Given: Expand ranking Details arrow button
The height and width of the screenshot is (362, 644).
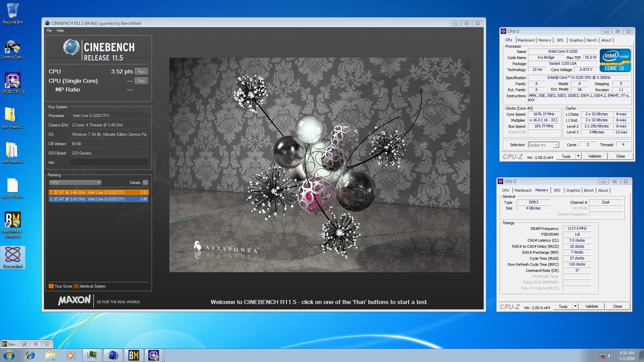Looking at the screenshot, I should click(x=145, y=183).
